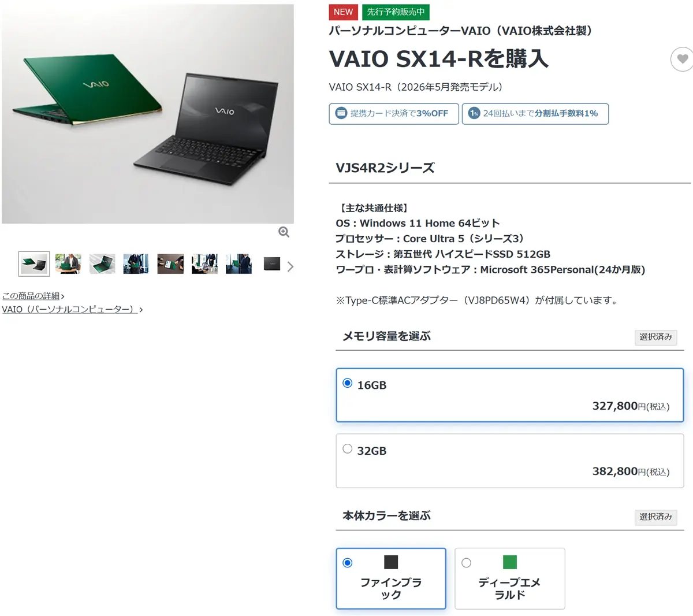
Task: Click the 選択済み tag beside 本体カラーを選ぶ
Action: point(655,517)
